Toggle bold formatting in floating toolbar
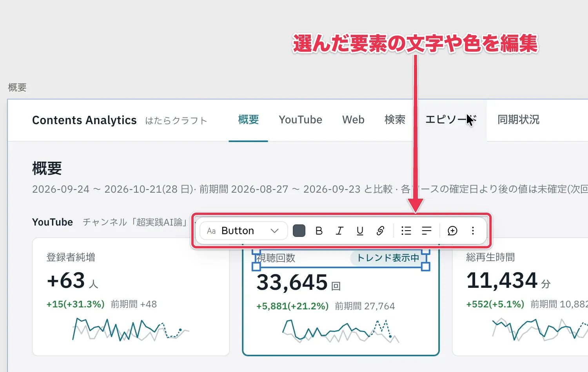Screen dimensions: 588x372 (x=319, y=231)
